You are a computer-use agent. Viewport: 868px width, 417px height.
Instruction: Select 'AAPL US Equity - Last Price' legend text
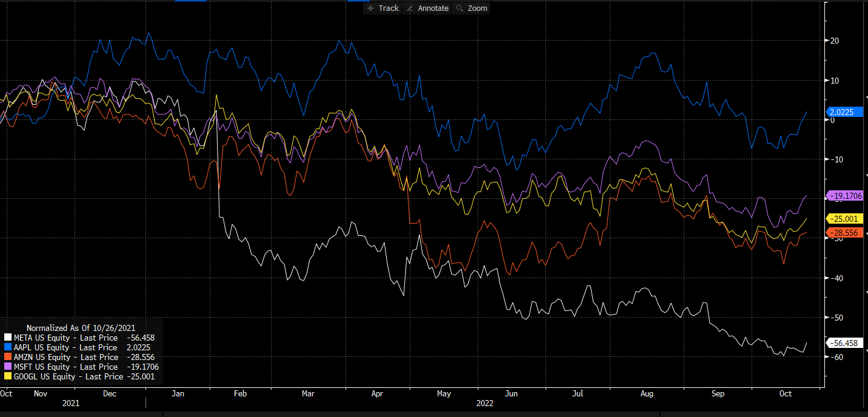coord(65,347)
